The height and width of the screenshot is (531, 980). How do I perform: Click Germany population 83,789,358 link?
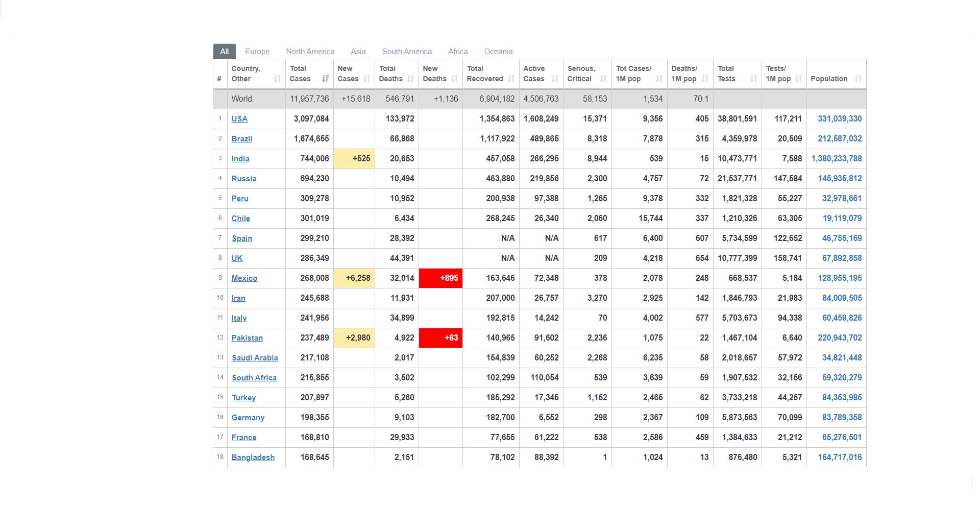842,418
